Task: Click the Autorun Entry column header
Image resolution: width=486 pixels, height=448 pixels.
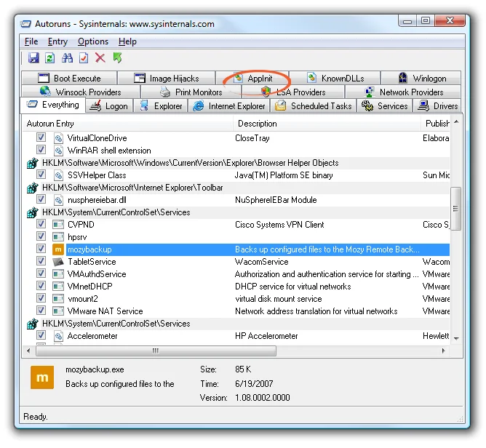Action: tap(127, 124)
